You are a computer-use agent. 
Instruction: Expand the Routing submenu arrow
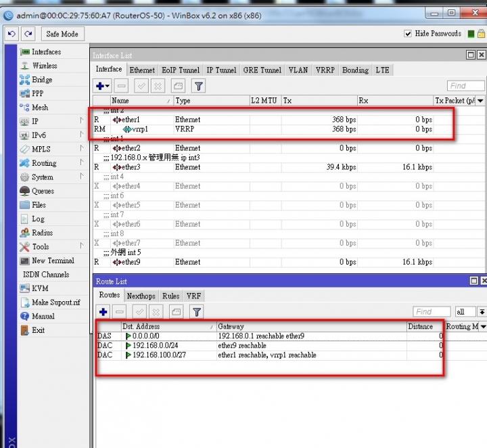(82, 162)
